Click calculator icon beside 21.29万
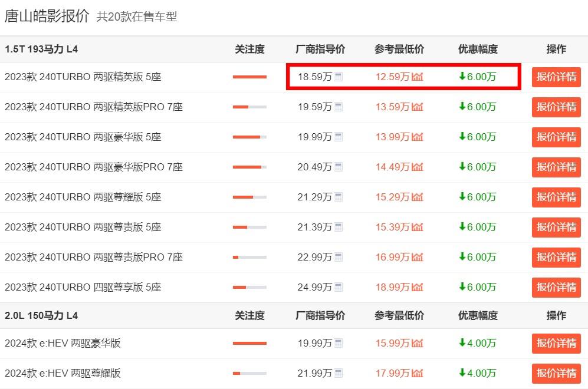Image resolution: width=588 pixels, height=389 pixels. coord(339,197)
